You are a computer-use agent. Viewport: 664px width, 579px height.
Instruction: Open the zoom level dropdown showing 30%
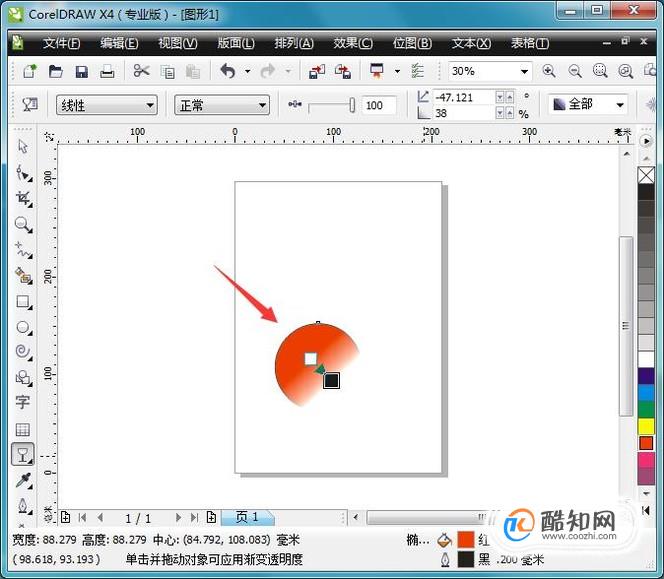point(490,71)
